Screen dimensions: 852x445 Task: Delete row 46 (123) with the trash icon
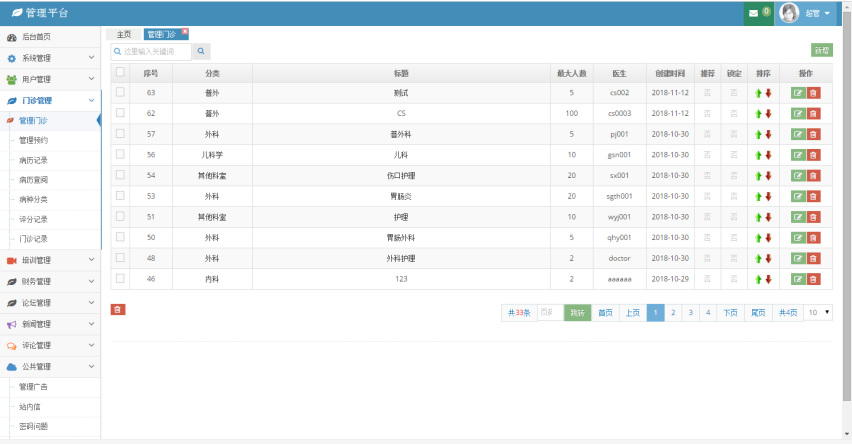pos(813,279)
